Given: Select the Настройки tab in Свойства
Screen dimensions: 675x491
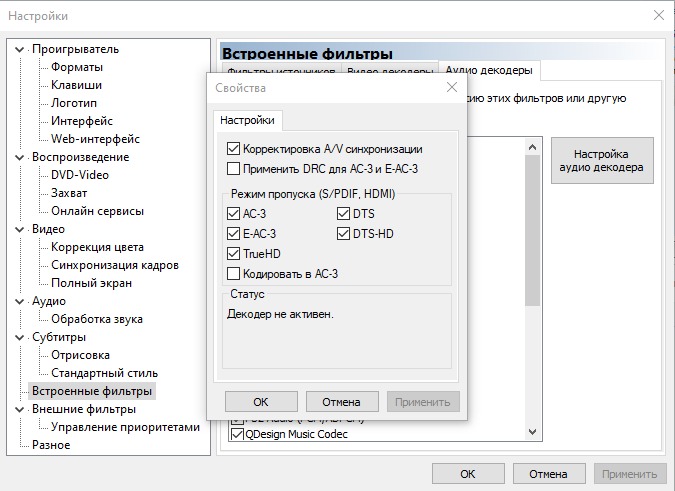Looking at the screenshot, I should pos(248,120).
